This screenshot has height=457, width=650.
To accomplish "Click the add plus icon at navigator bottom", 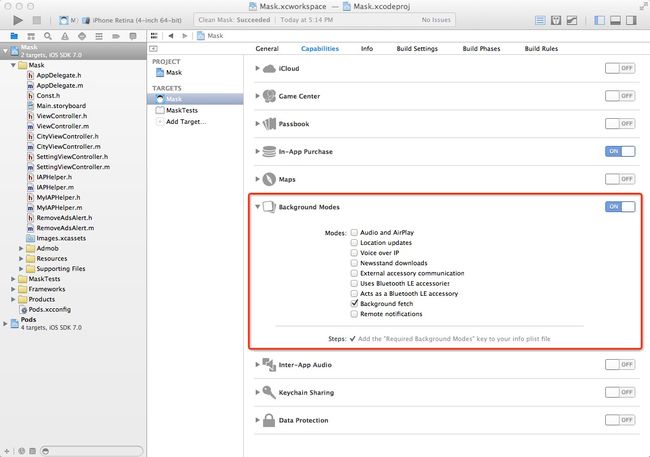I will tap(7, 451).
